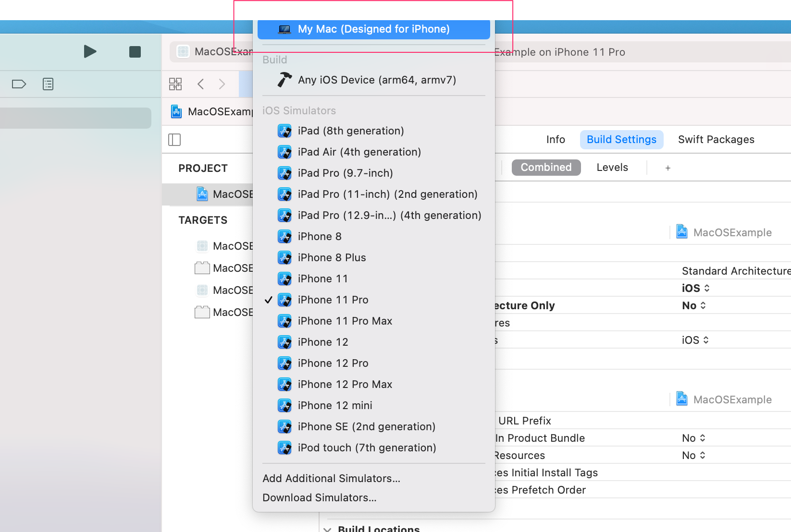Choose iPhone 11 Pro Max simulator
Viewport: 791px width, 532px height.
374,321
